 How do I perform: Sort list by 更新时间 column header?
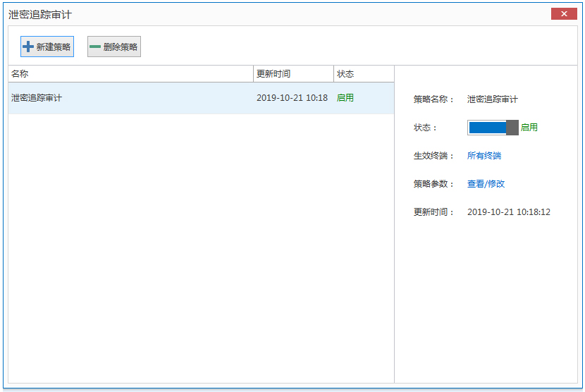click(293, 74)
